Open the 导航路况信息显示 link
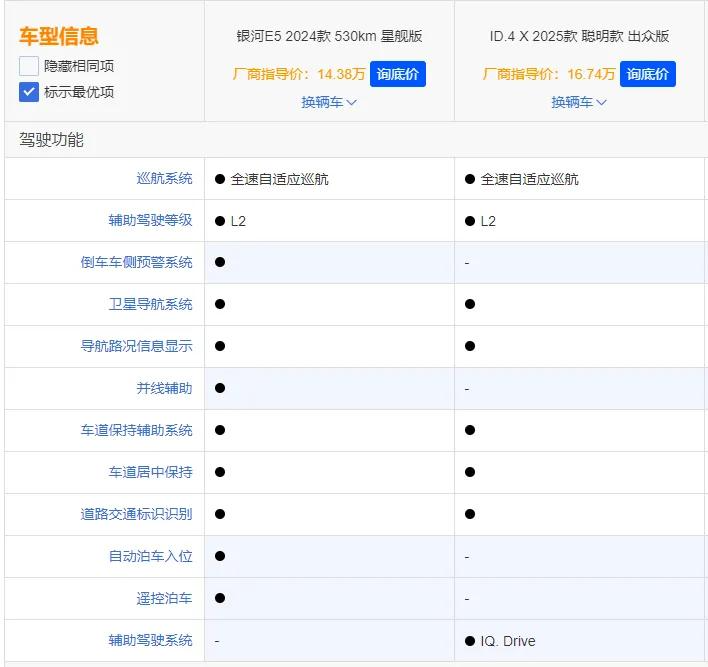Viewport: 708px width, 667px height. pos(136,346)
